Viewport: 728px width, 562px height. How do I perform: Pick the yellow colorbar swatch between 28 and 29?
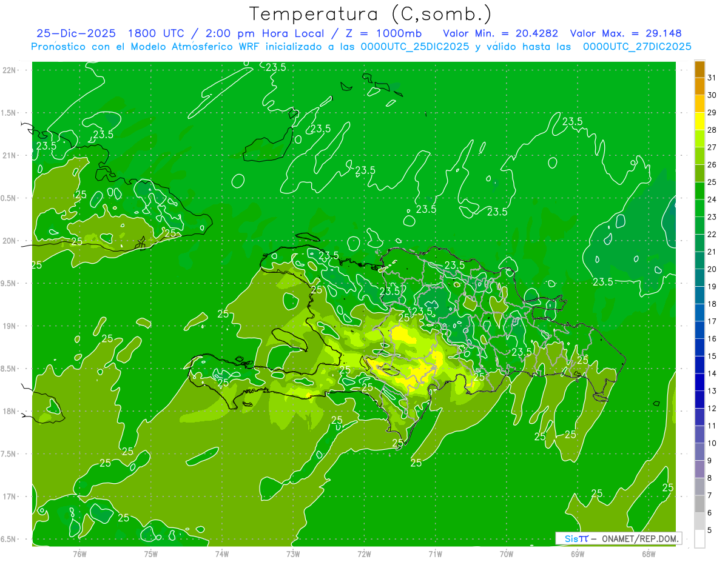point(699,121)
